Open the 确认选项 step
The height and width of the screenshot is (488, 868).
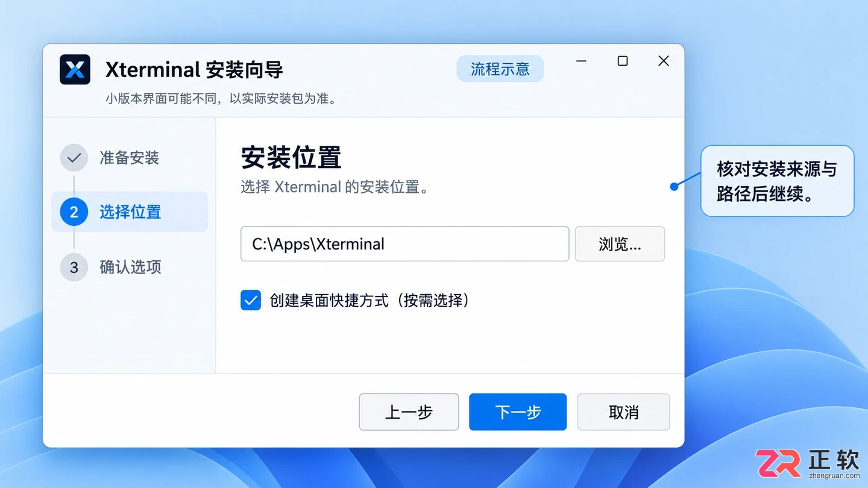[130, 267]
